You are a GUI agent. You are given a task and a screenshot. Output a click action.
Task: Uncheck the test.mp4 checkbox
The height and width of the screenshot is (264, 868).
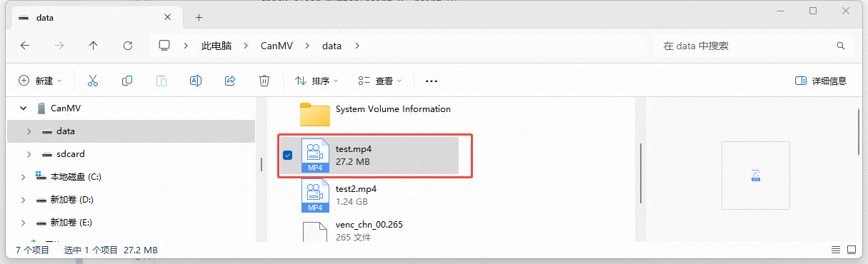(x=287, y=155)
